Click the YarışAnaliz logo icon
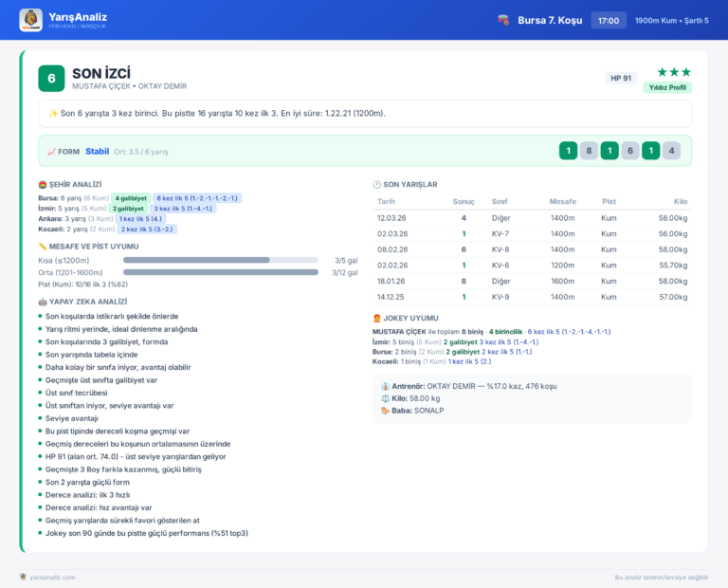 click(x=30, y=20)
